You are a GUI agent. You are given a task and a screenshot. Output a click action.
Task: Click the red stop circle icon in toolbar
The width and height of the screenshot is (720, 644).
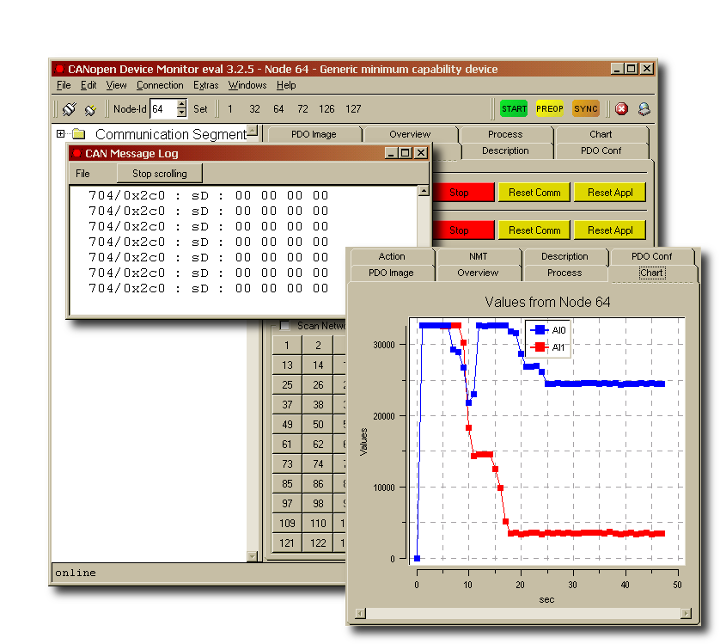coord(621,109)
